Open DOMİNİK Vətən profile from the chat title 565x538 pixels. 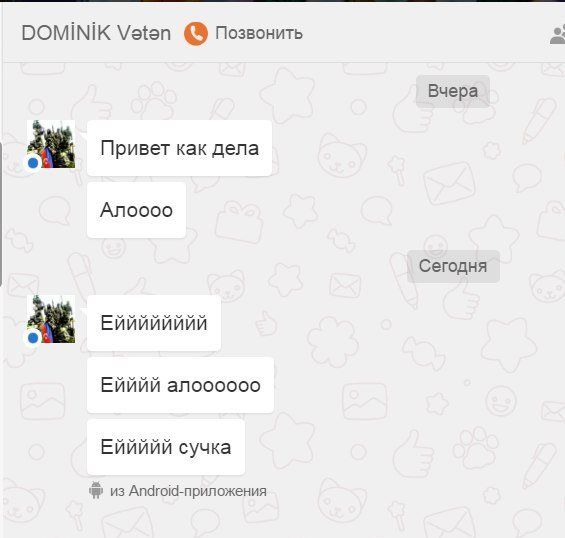click(96, 33)
